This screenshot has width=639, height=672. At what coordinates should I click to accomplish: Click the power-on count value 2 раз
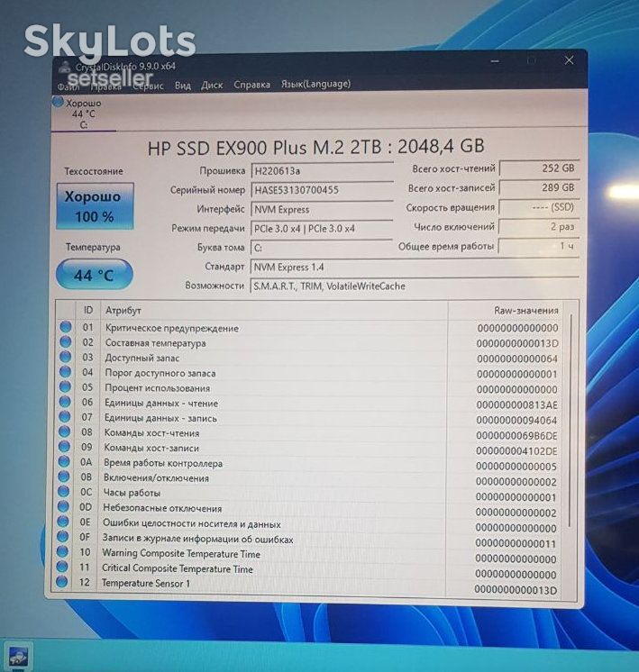tap(539, 226)
